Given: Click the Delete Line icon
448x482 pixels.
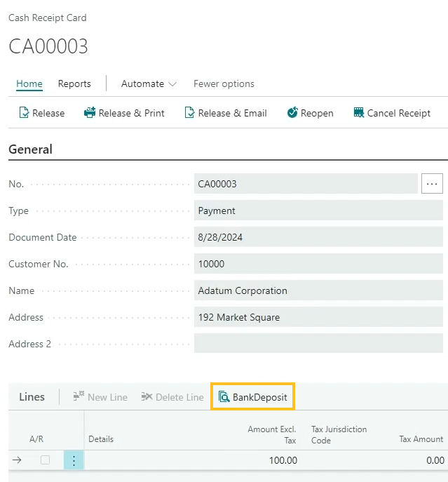Looking at the screenshot, I should (147, 397).
